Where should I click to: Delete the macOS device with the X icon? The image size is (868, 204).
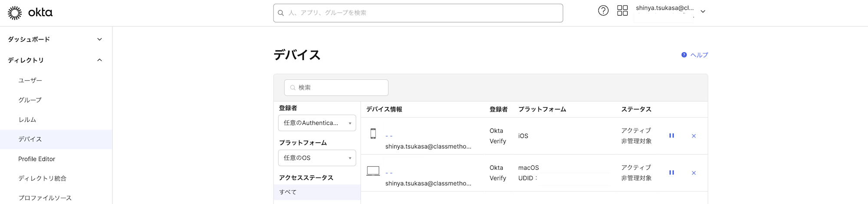tap(694, 173)
